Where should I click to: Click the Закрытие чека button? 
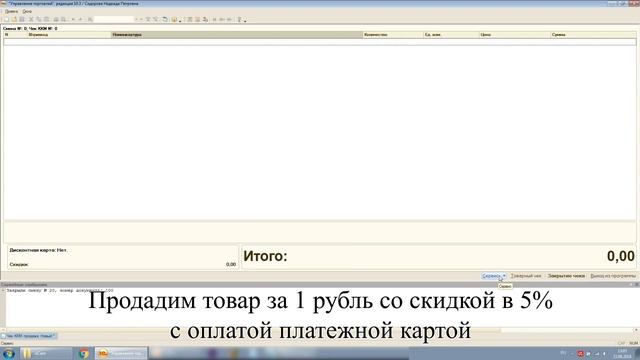click(x=566, y=276)
